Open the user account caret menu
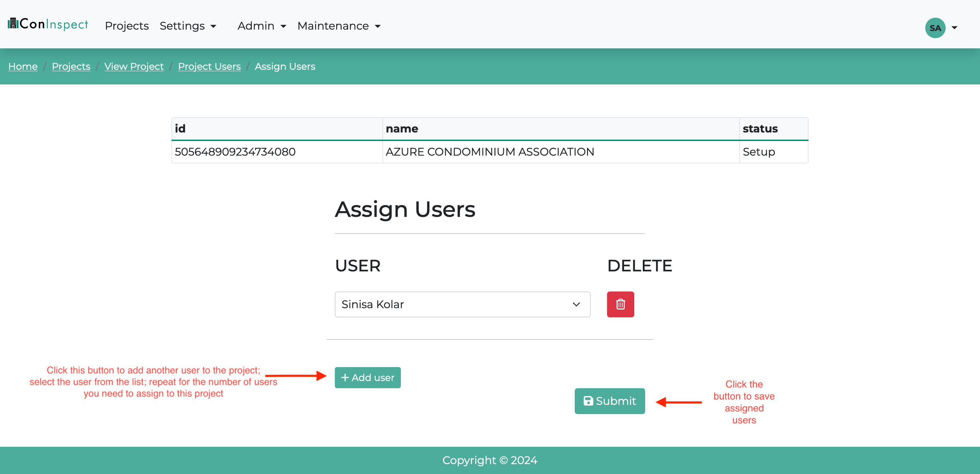Viewport: 980px width, 474px height. (x=954, y=28)
